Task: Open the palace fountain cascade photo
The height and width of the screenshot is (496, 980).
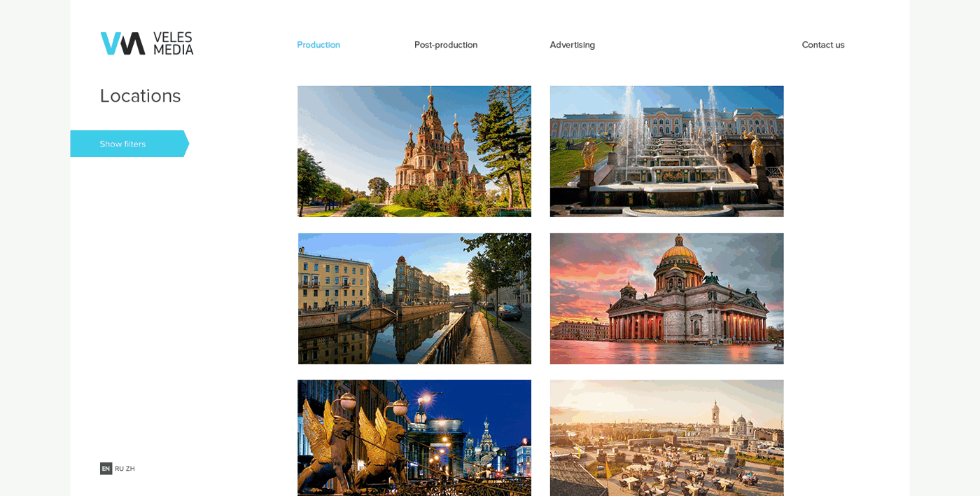Action: pos(666,151)
